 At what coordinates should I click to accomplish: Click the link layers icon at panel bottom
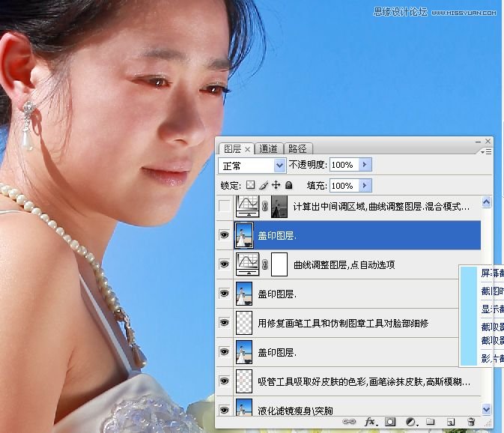[349, 422]
